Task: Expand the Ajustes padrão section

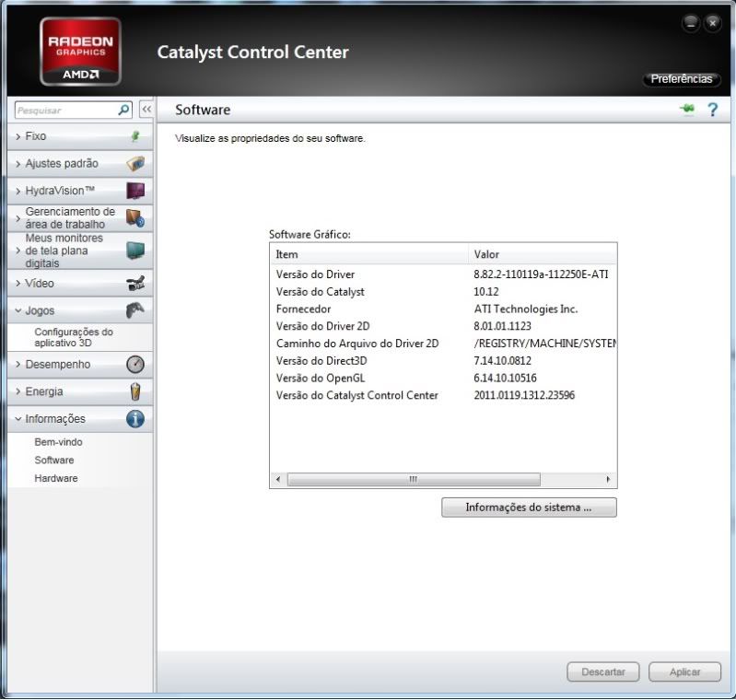Action: [x=80, y=164]
